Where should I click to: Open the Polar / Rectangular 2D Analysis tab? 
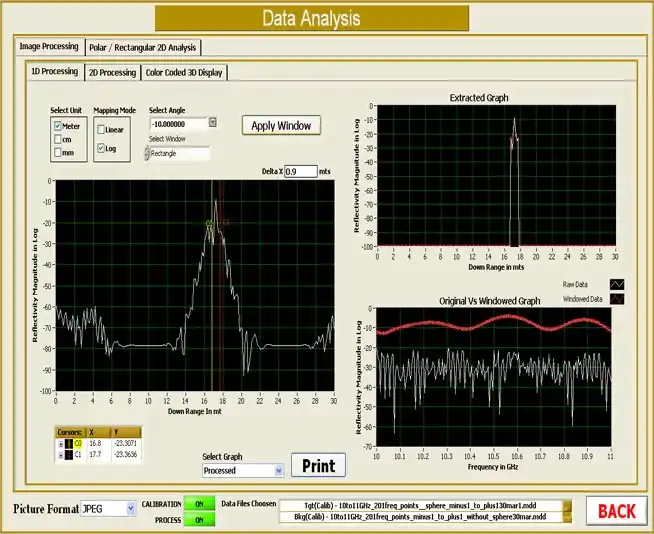pos(143,47)
